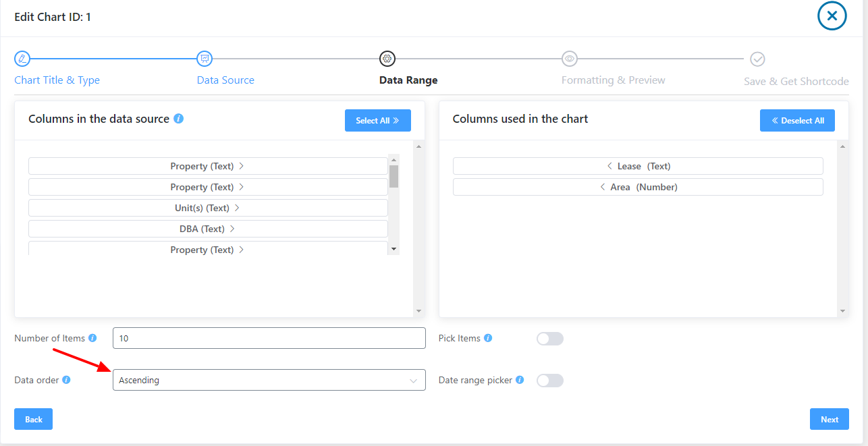The width and height of the screenshot is (868, 446).
Task: Click the Next button
Action: 829,418
